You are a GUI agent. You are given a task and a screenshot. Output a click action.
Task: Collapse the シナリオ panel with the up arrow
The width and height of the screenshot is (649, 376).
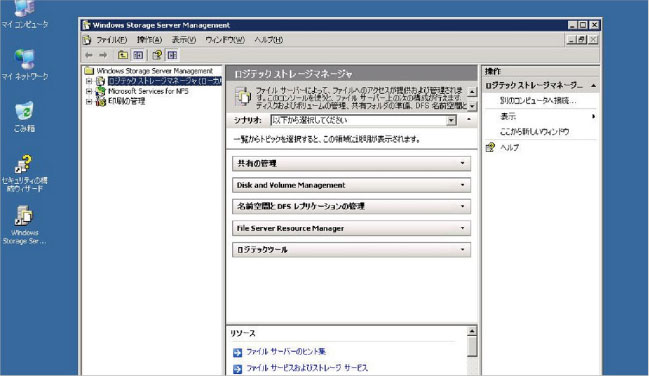pos(469,120)
